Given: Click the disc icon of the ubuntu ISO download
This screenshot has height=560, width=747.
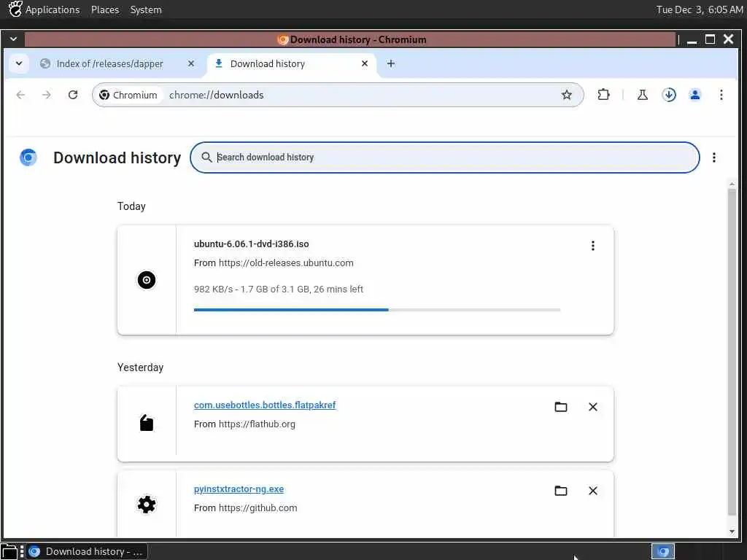Looking at the screenshot, I should [146, 280].
